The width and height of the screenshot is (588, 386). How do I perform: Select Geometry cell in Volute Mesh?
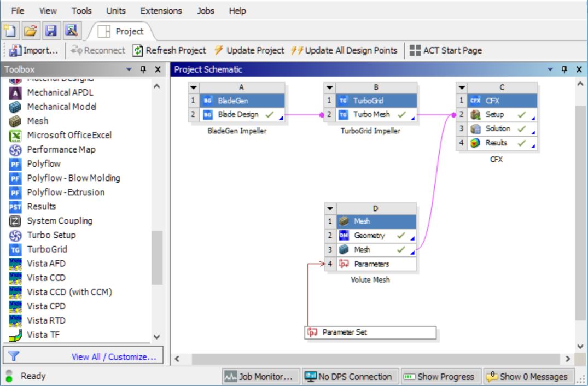tap(376, 236)
